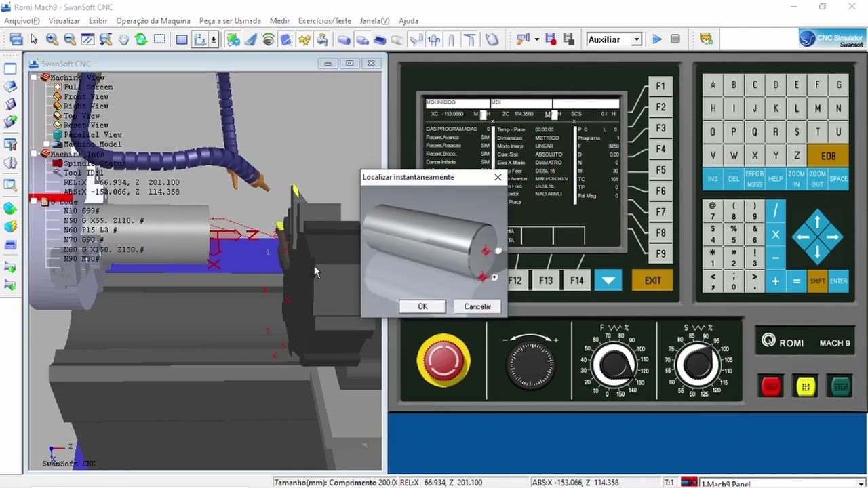The width and height of the screenshot is (868, 488).
Task: Click the magnifier search icon in left sidebar
Action: (x=10, y=185)
